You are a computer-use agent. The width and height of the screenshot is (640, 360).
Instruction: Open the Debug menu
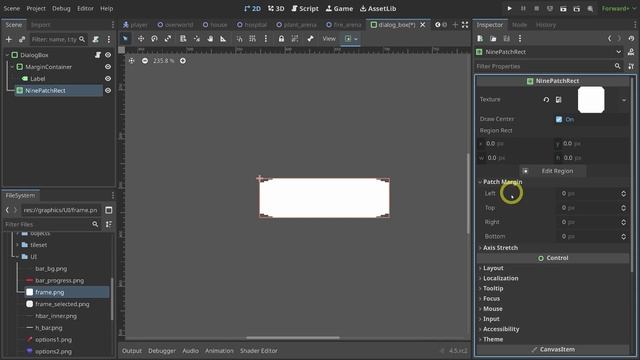[x=61, y=8]
